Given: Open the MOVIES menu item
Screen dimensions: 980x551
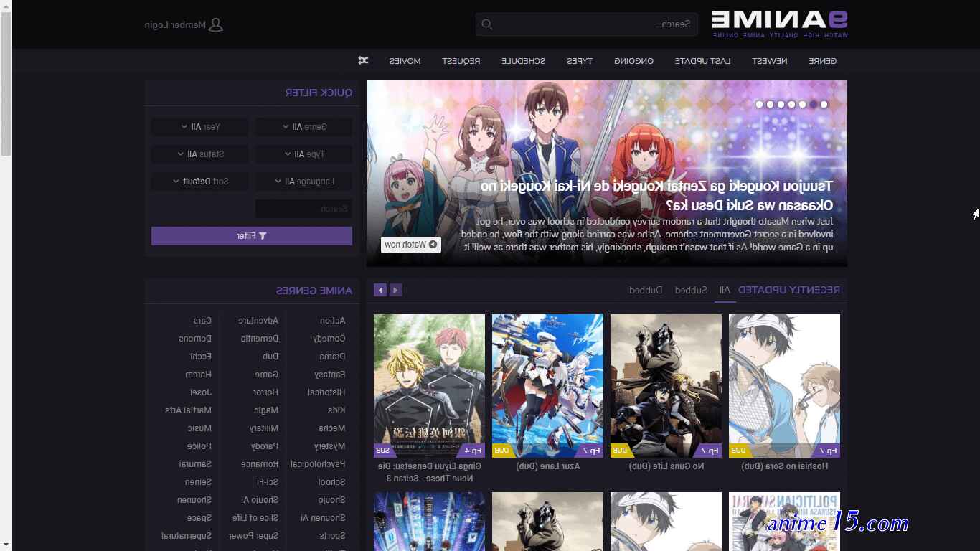Looking at the screenshot, I should pos(405,61).
